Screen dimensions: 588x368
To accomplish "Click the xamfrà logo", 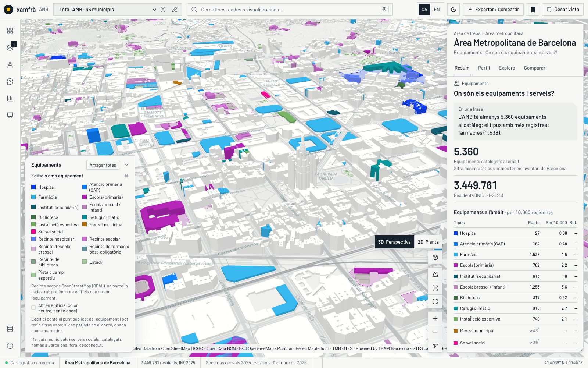I will (20, 10).
